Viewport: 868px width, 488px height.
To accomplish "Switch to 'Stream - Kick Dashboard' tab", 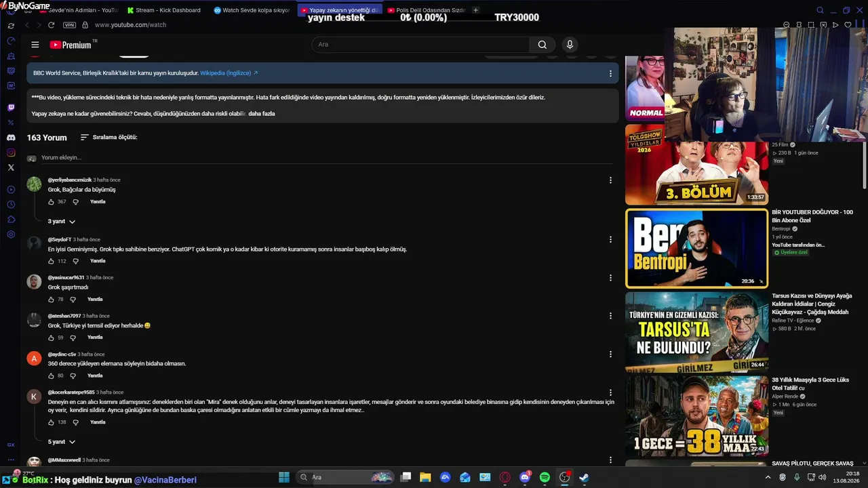I will point(167,10).
